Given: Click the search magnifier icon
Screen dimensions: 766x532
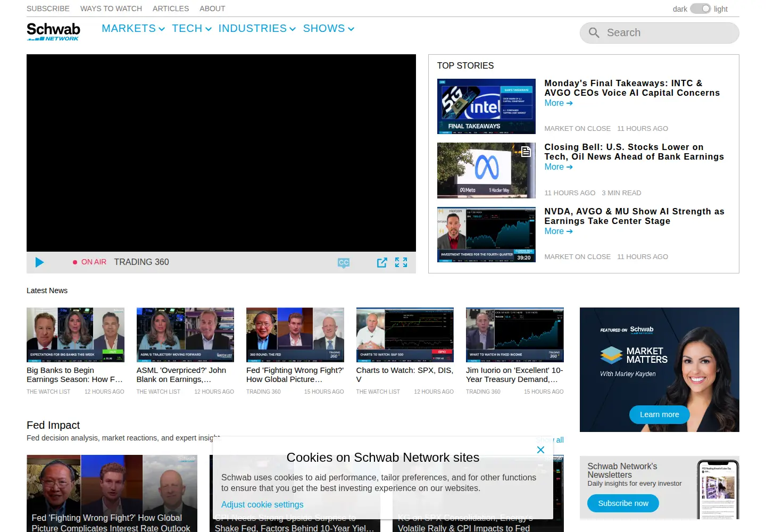Looking at the screenshot, I should 594,33.
